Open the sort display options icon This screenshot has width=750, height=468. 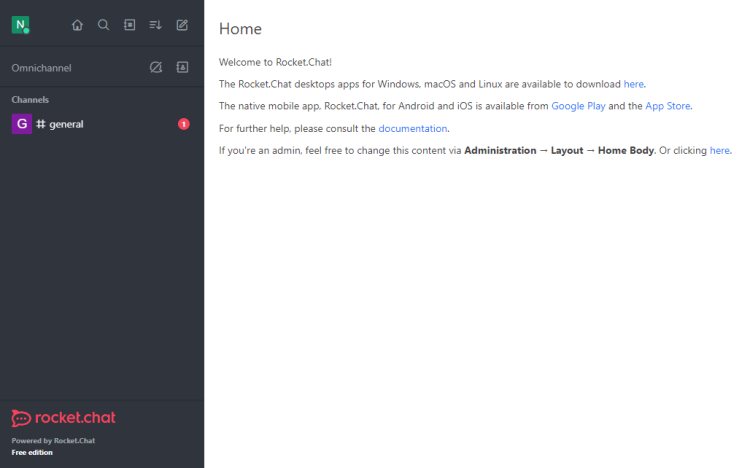pyautogui.click(x=155, y=25)
